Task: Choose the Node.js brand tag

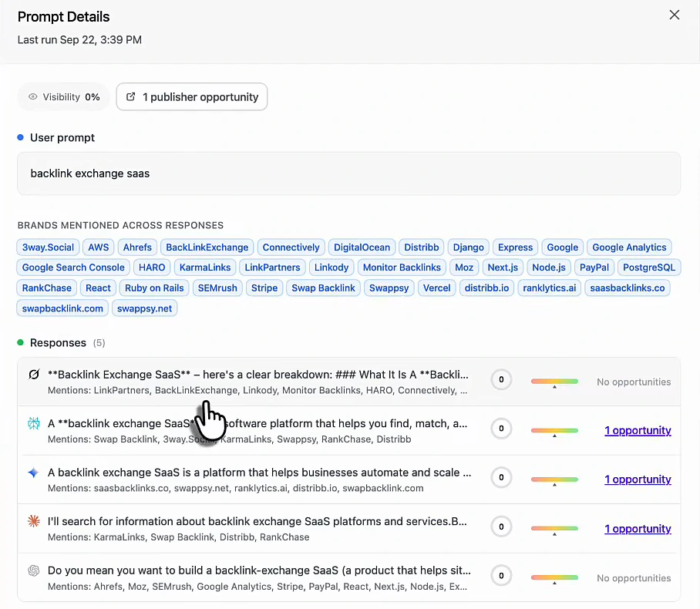Action: click(x=549, y=267)
